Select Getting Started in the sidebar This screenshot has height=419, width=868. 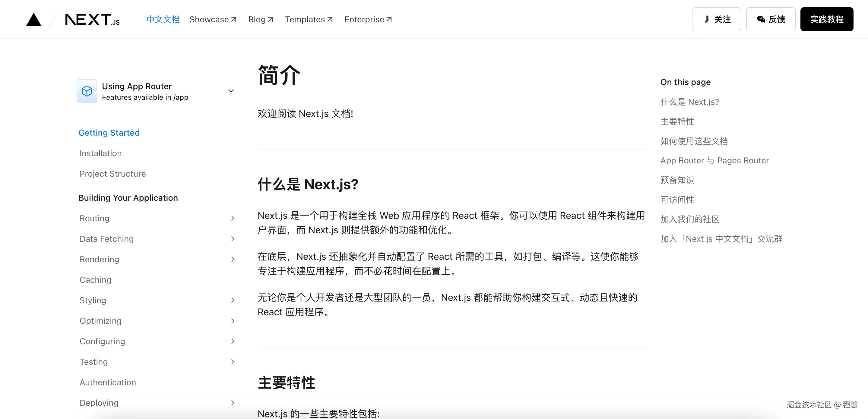(109, 133)
